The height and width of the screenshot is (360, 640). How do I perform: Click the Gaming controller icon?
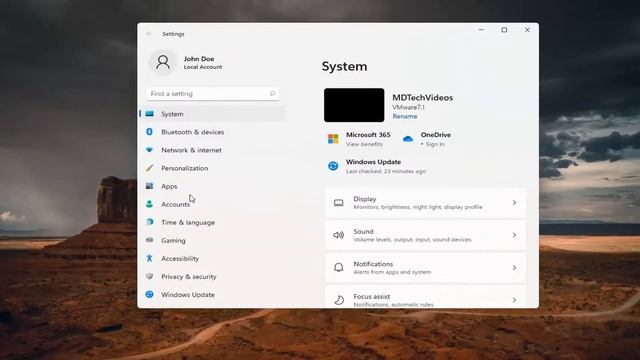pyautogui.click(x=149, y=240)
